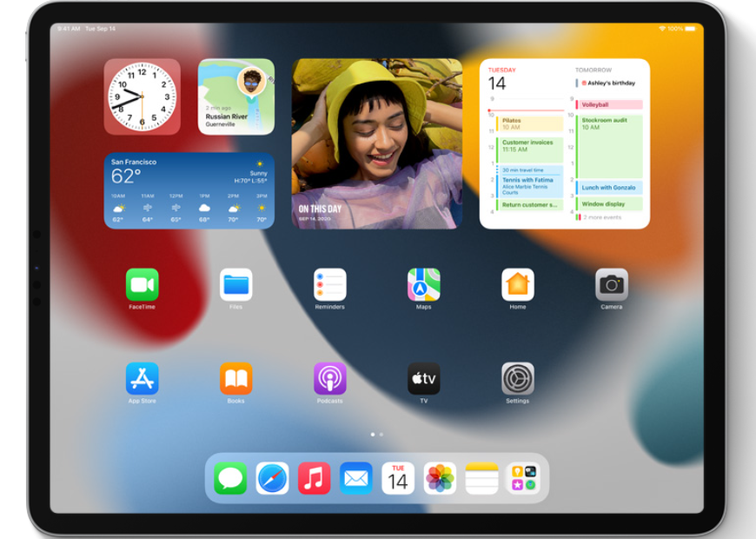Open the Window display event
The width and height of the screenshot is (756, 539).
pyautogui.click(x=609, y=203)
